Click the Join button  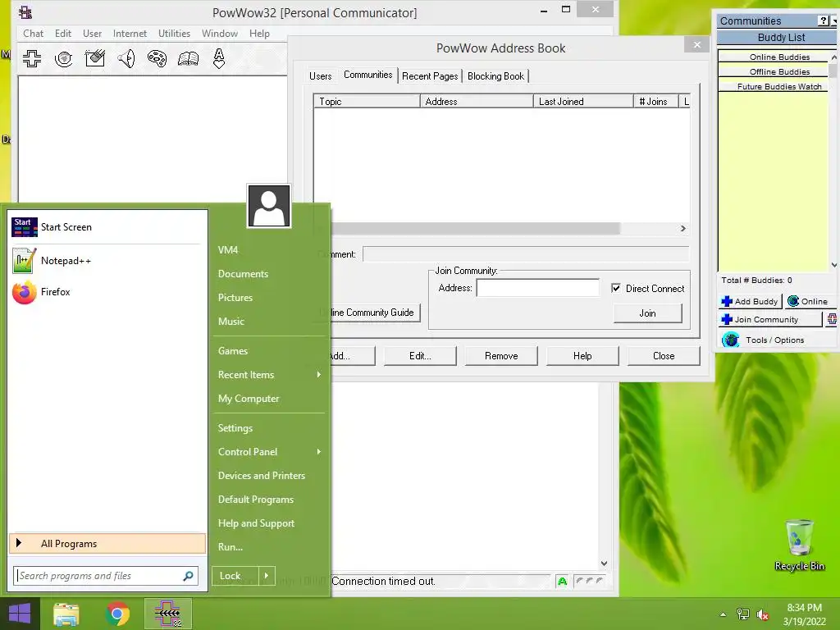(648, 313)
